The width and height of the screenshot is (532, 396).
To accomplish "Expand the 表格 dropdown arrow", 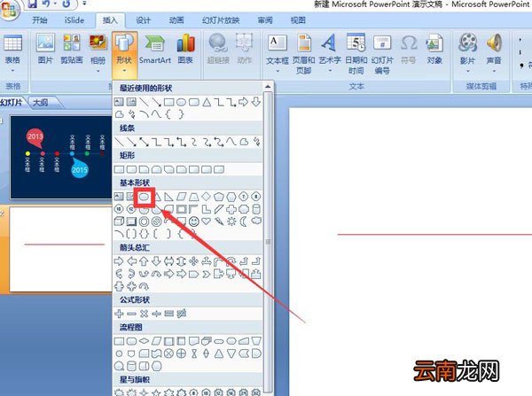I will pyautogui.click(x=12, y=71).
